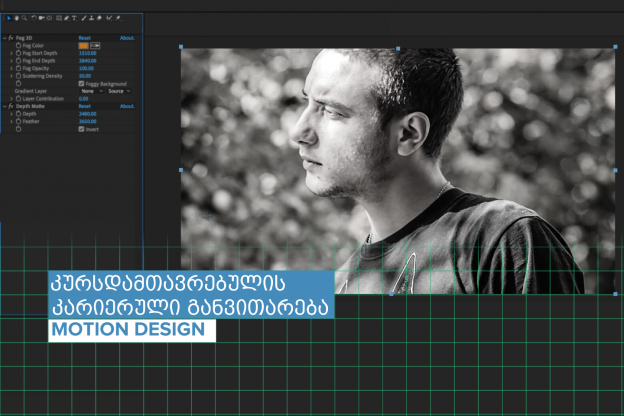Select the Clone Stamp tool

click(x=91, y=18)
